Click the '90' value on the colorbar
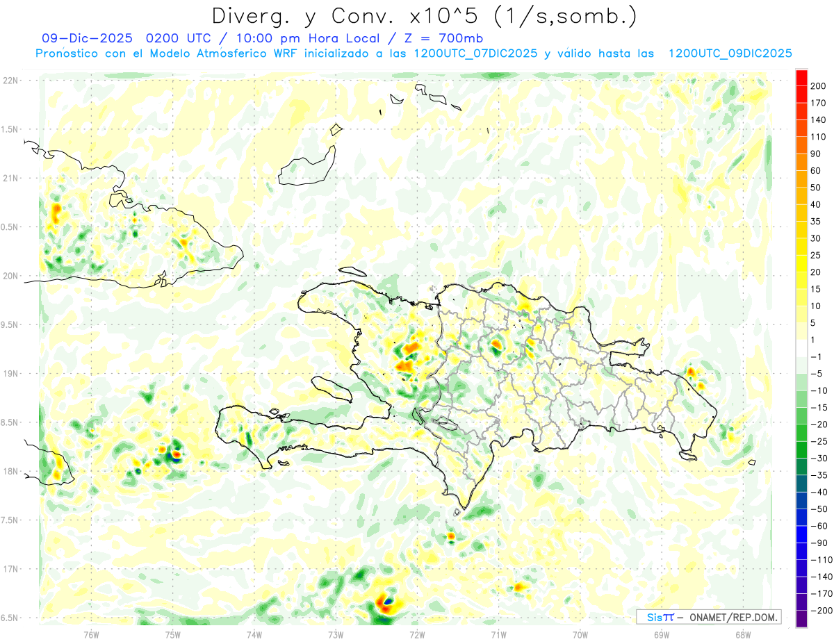Screen dimensions: 834x644 click(x=815, y=154)
